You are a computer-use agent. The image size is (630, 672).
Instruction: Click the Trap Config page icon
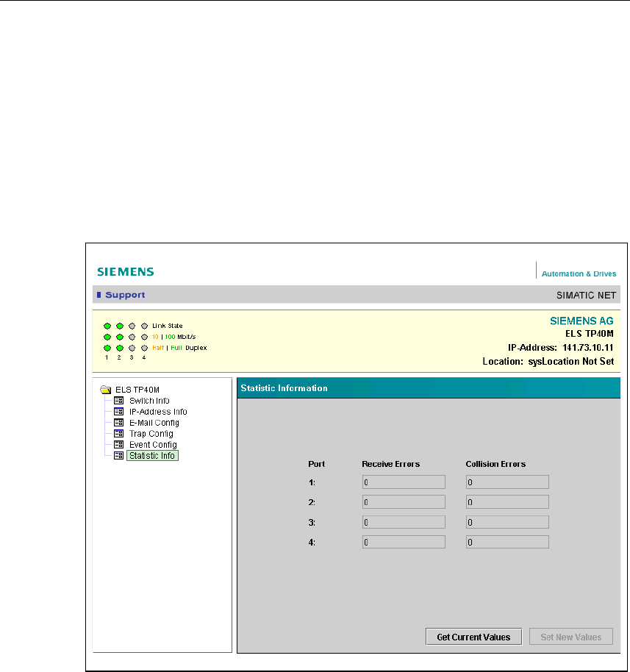[x=118, y=434]
